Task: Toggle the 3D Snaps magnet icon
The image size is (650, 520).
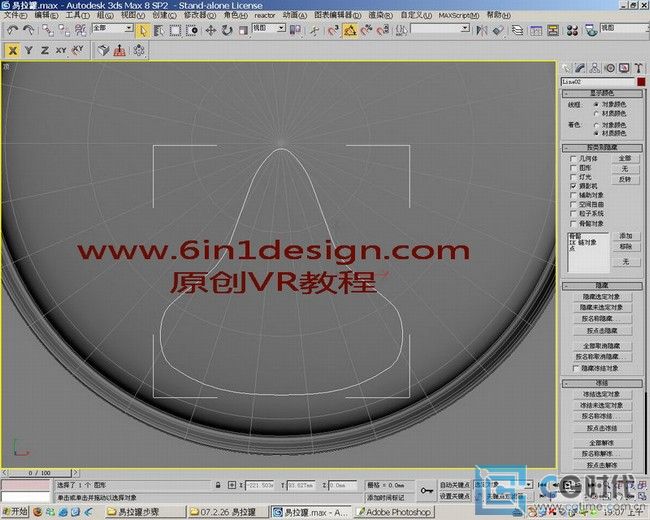Action: (333, 30)
